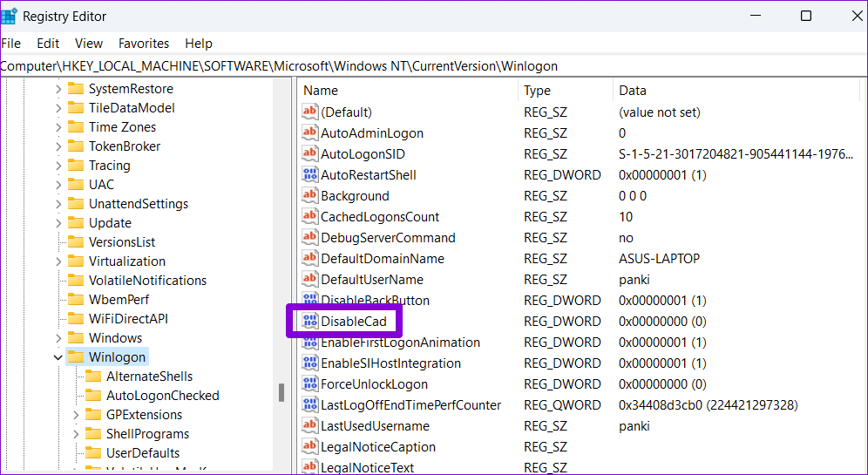This screenshot has width=868, height=475.
Task: Click the Winlogon folder icon in tree
Action: point(76,357)
